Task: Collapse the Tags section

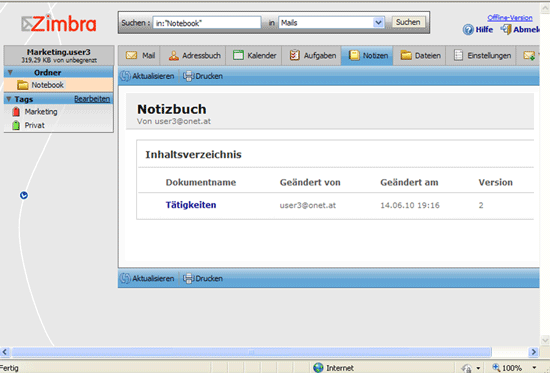Action: 9,99
